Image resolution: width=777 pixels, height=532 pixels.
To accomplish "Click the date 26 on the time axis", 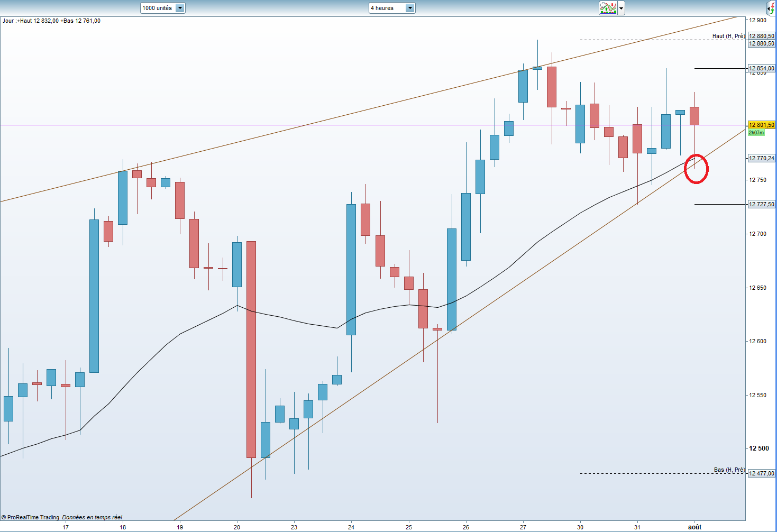I will pyautogui.click(x=466, y=527).
